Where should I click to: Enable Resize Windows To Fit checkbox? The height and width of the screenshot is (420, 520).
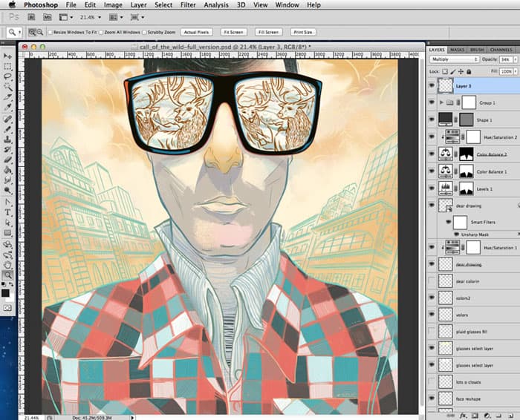click(51, 32)
